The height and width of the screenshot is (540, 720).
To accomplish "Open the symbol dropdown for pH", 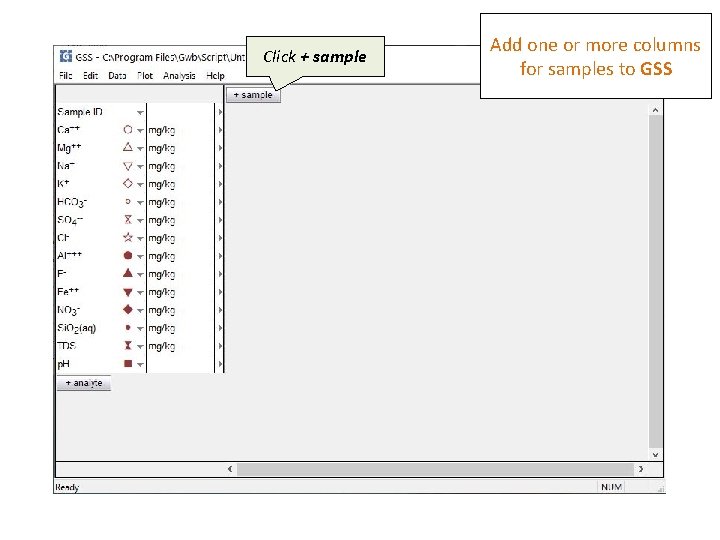I will coord(140,365).
